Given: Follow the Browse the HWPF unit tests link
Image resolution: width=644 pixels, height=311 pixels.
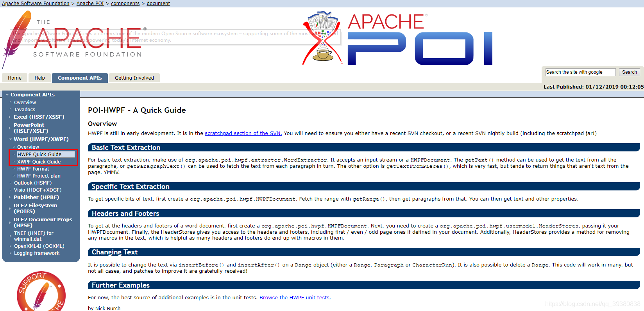Looking at the screenshot, I should pos(295,298).
